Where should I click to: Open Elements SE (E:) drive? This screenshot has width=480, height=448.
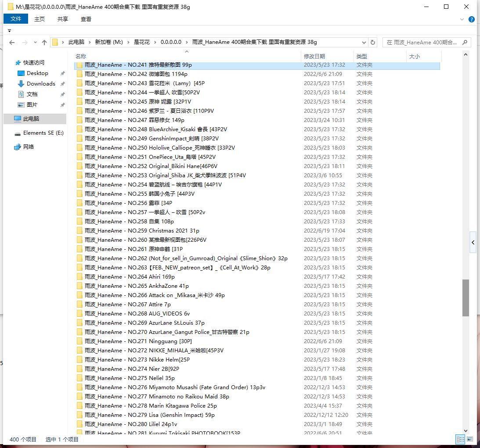point(43,133)
